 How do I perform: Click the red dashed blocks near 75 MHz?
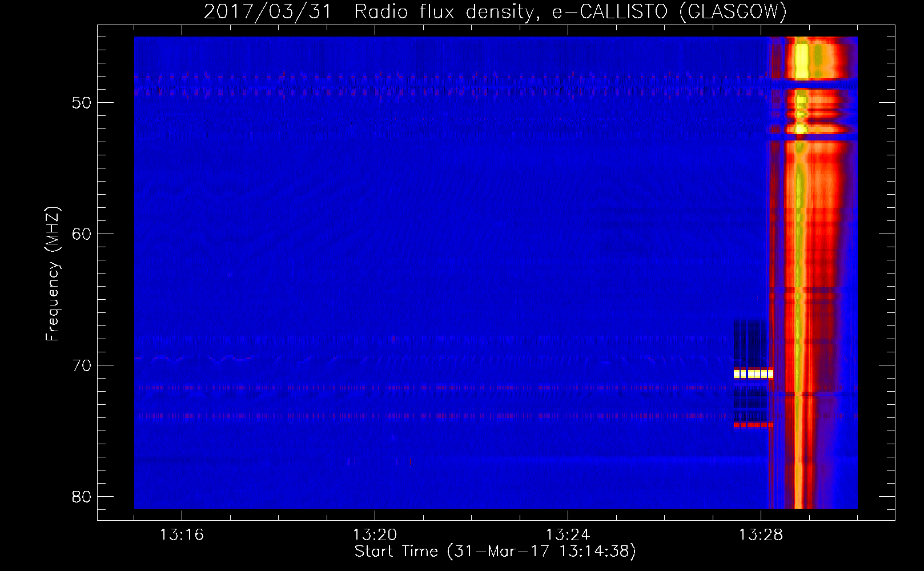pos(753,425)
